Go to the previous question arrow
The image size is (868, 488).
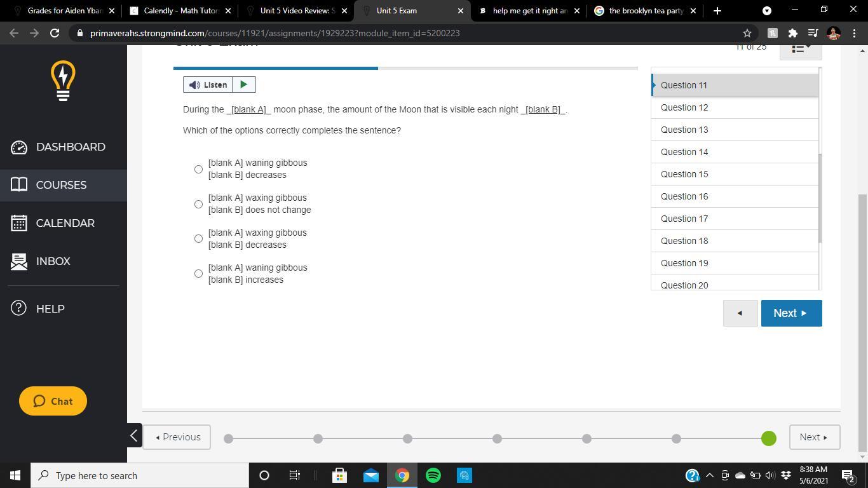point(740,313)
